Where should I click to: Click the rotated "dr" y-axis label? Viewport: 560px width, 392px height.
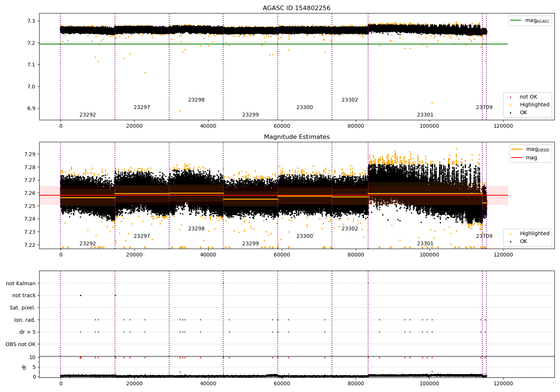click(x=24, y=367)
